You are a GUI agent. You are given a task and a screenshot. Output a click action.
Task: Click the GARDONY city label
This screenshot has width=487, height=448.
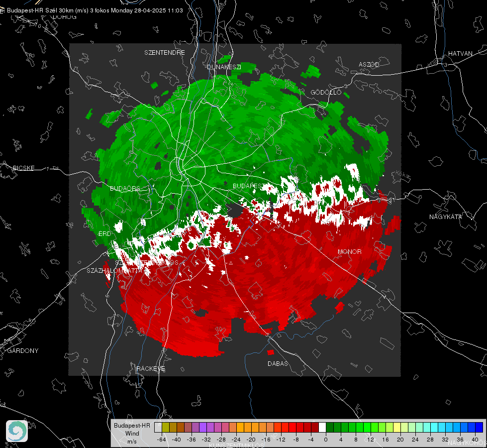click(x=23, y=351)
